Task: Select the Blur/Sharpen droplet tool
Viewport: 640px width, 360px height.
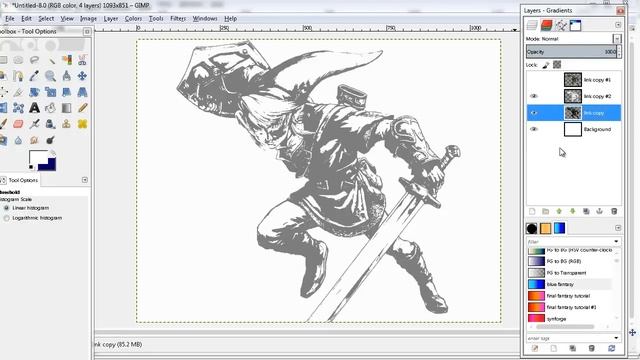Action: click(18, 140)
